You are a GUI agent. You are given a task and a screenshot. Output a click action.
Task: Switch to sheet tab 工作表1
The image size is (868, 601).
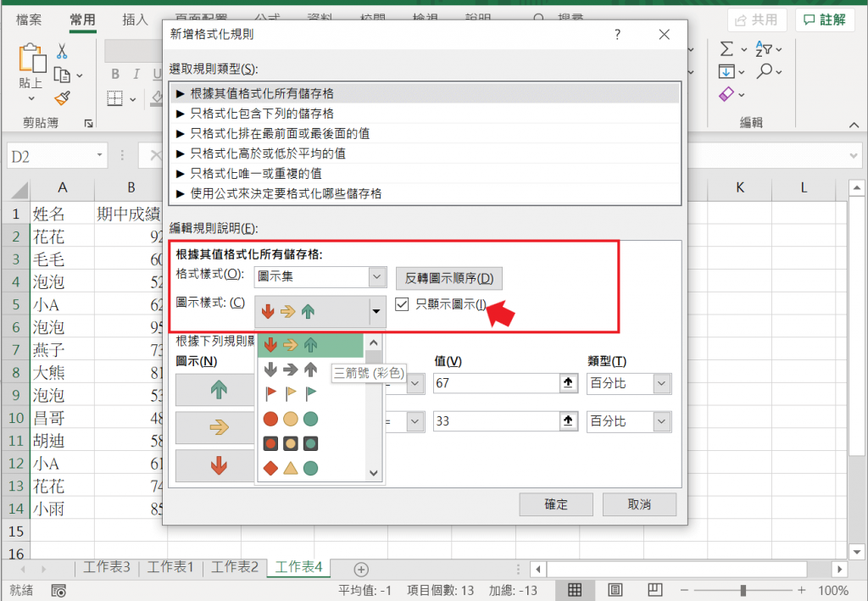click(170, 567)
